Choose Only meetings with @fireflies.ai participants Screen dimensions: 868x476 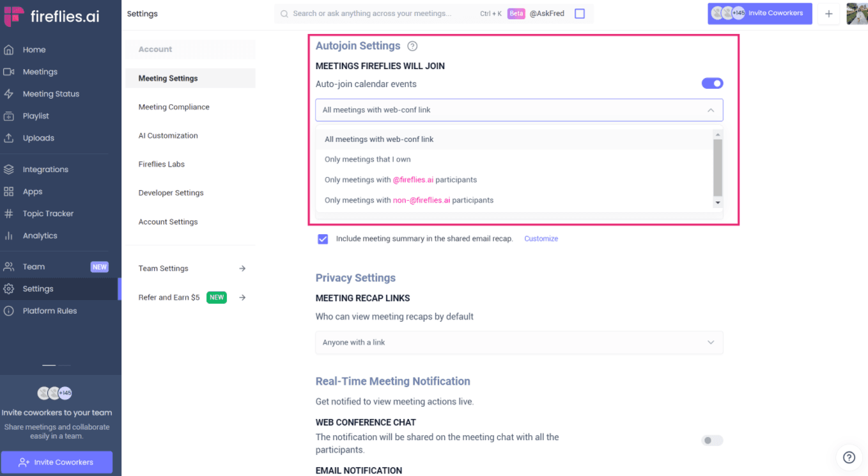coord(514,180)
